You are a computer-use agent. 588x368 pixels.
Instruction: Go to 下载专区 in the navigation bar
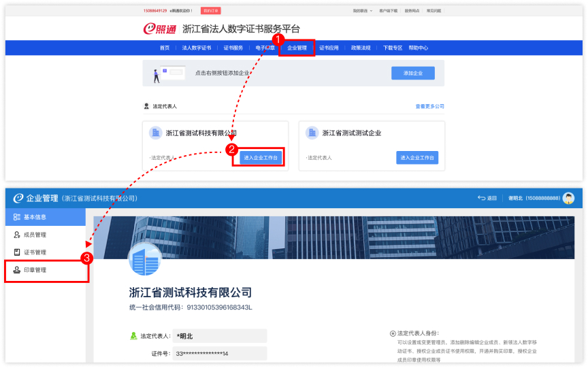pyautogui.click(x=393, y=48)
